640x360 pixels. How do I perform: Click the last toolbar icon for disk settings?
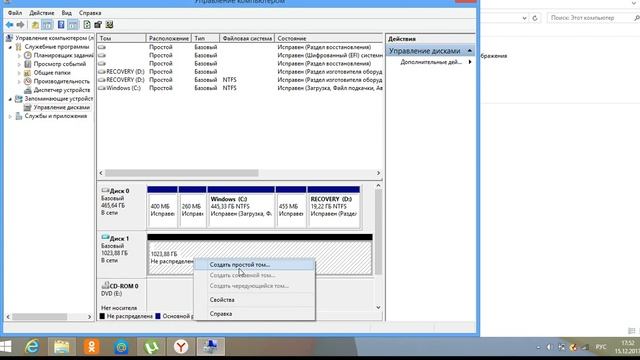click(x=109, y=25)
